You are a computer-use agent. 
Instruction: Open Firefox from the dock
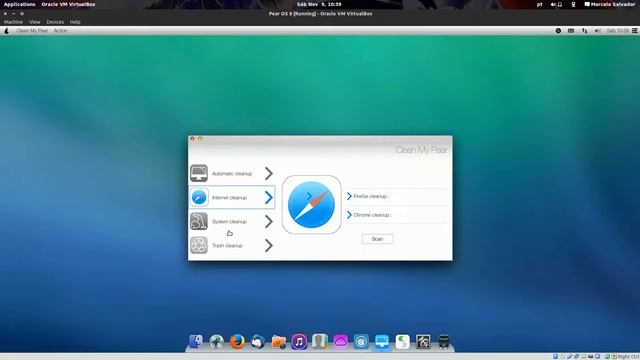pos(237,342)
